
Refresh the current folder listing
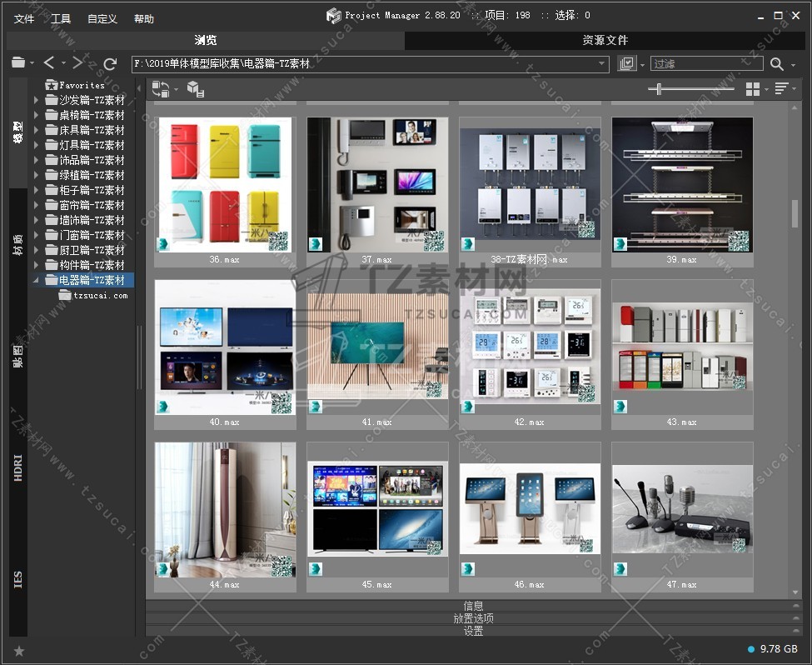coord(110,63)
